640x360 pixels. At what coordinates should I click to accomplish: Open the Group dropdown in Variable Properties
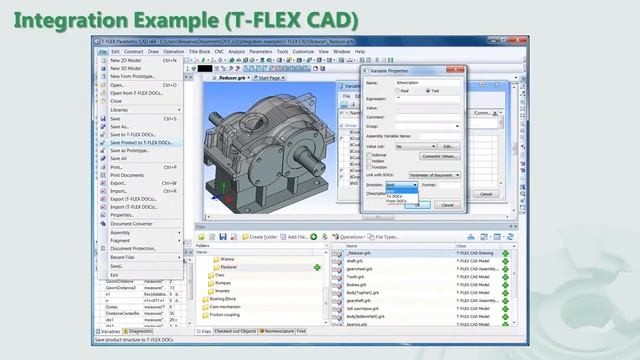(457, 127)
